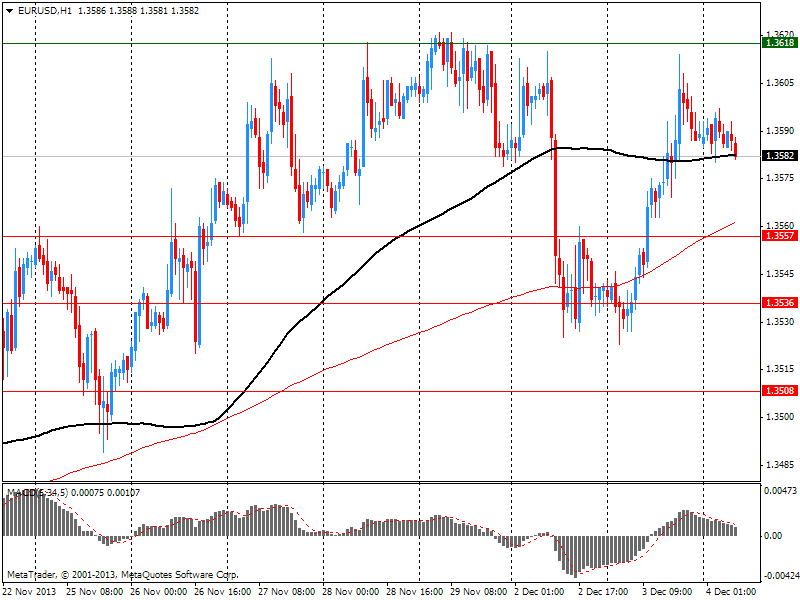Click the triangle arrow beside EURUSD,H1
800x600 pixels.
coord(9,10)
